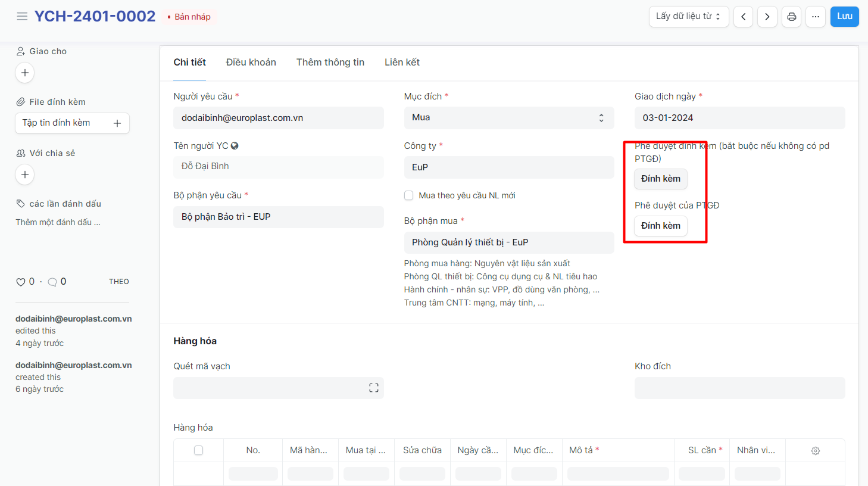Go to next document arrow
The width and height of the screenshot is (868, 486).
(767, 17)
